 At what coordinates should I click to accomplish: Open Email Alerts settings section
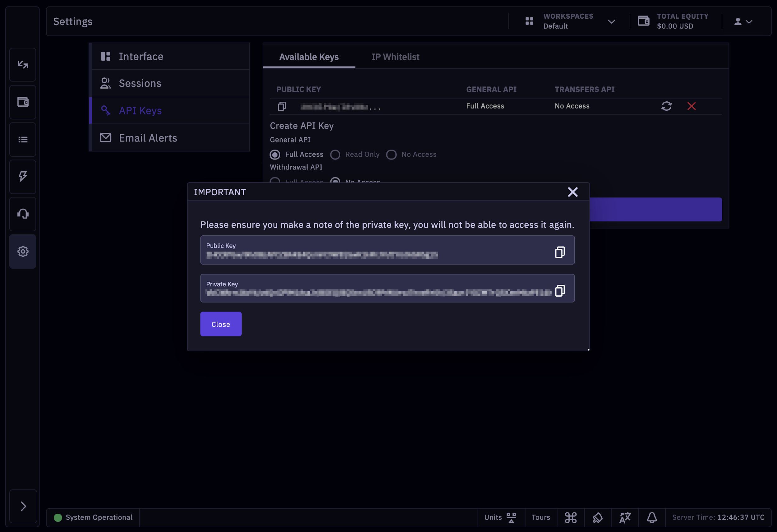point(148,138)
